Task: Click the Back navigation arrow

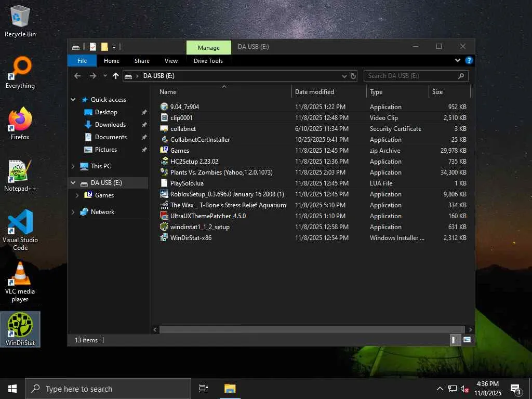Action: [77, 76]
